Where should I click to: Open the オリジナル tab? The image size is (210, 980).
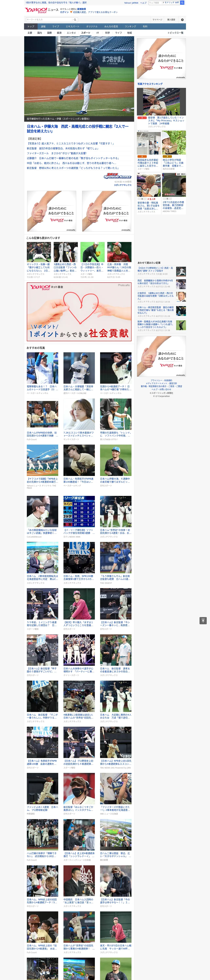pos(92,27)
